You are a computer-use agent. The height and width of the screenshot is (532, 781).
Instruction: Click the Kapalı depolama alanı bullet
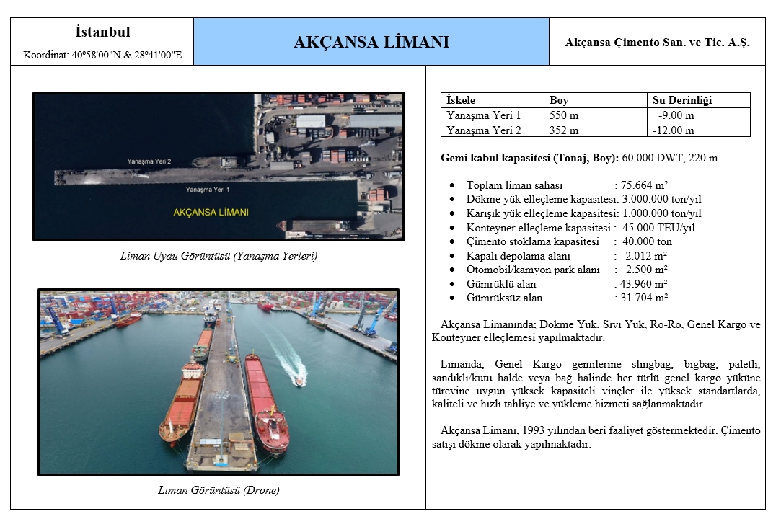(x=518, y=256)
